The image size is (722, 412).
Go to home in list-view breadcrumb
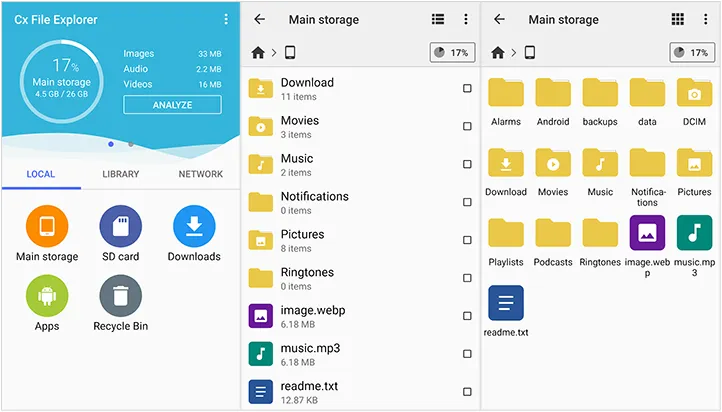[x=258, y=52]
